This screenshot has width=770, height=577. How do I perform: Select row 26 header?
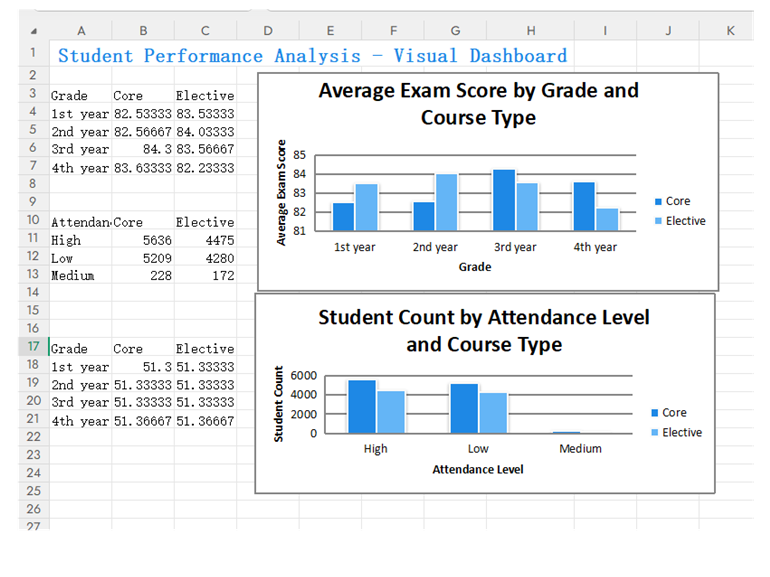point(33,509)
